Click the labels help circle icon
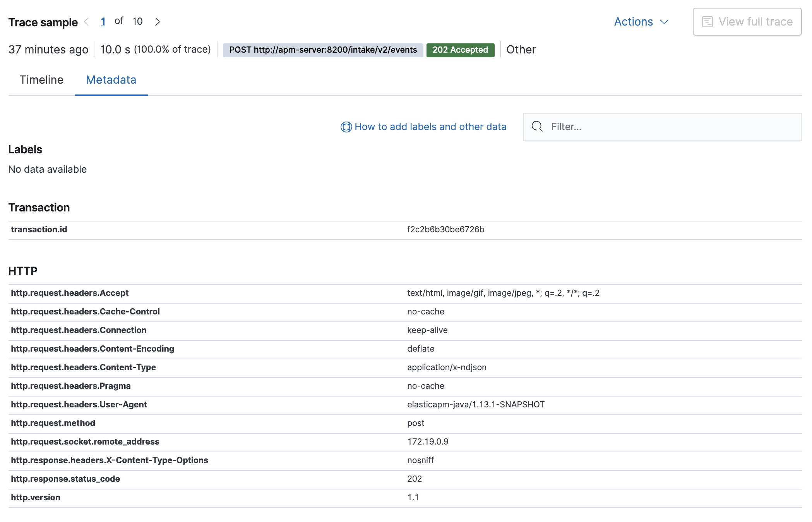The width and height of the screenshot is (812, 522). 344,127
